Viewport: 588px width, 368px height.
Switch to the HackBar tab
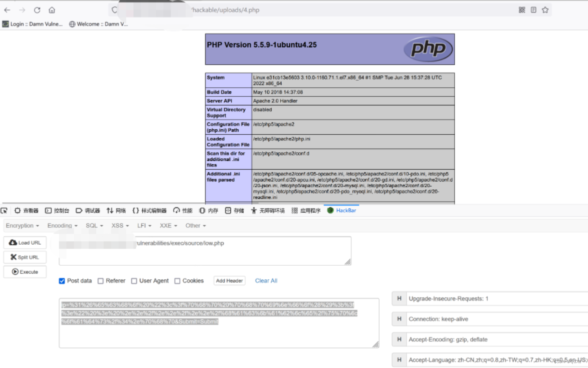(341, 210)
